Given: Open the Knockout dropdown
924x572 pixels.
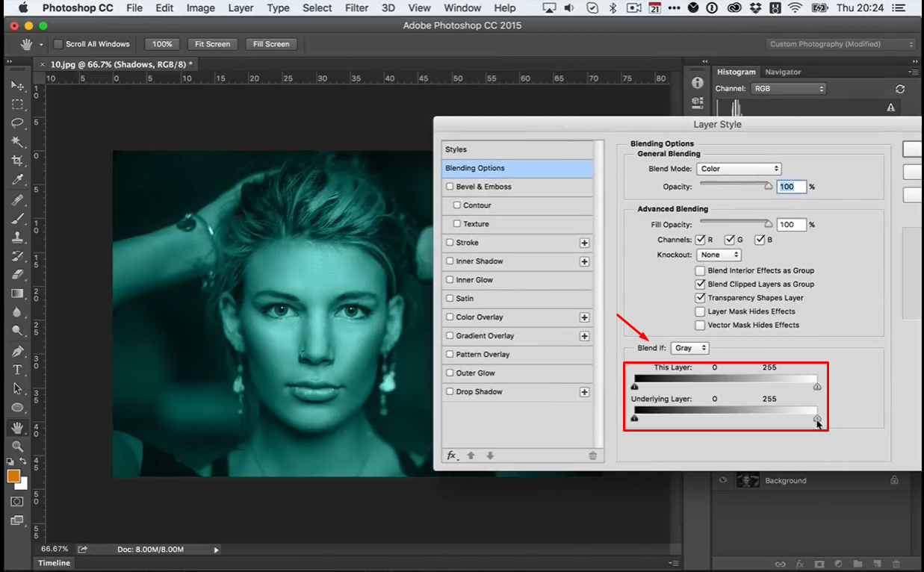Looking at the screenshot, I should [x=718, y=255].
